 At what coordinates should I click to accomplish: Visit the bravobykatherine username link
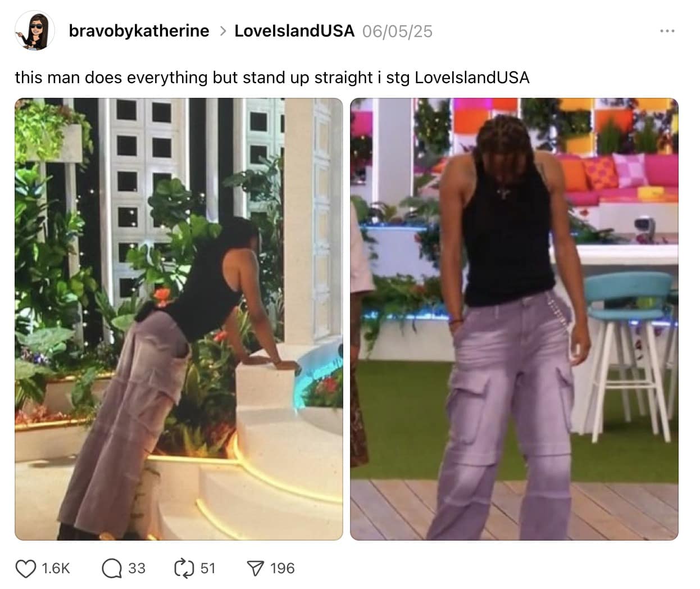(x=139, y=31)
